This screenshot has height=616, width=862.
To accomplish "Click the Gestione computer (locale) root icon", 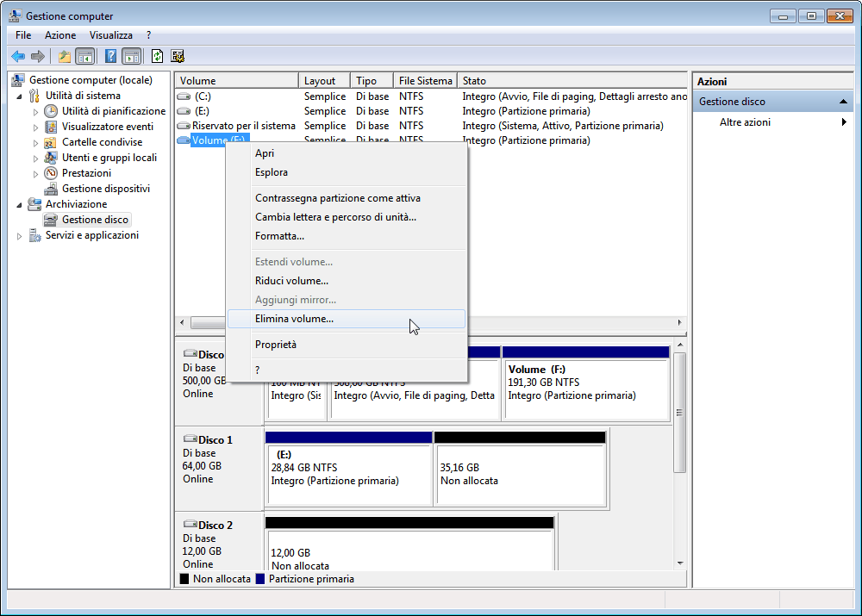I will pos(18,80).
